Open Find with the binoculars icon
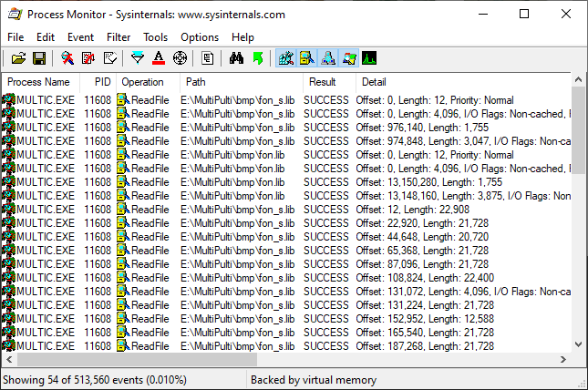 pyautogui.click(x=236, y=58)
